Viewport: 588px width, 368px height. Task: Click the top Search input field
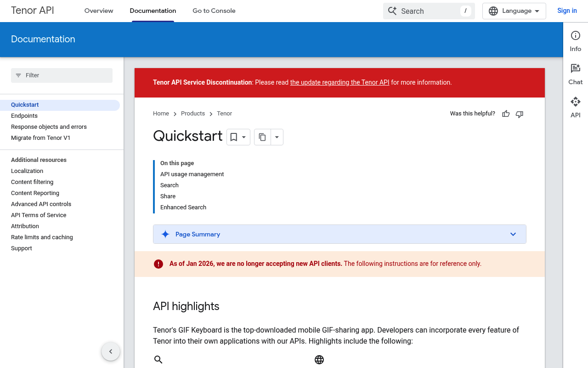tap(429, 11)
